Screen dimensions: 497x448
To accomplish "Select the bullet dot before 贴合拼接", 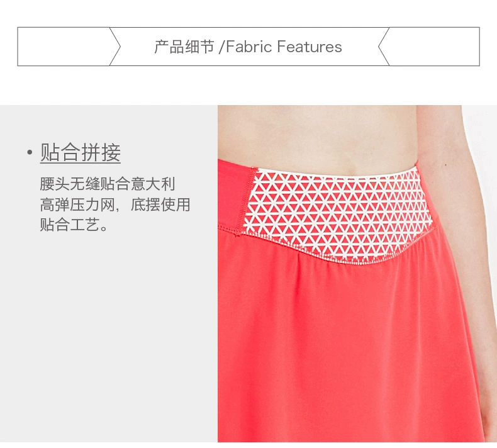I will (x=30, y=153).
